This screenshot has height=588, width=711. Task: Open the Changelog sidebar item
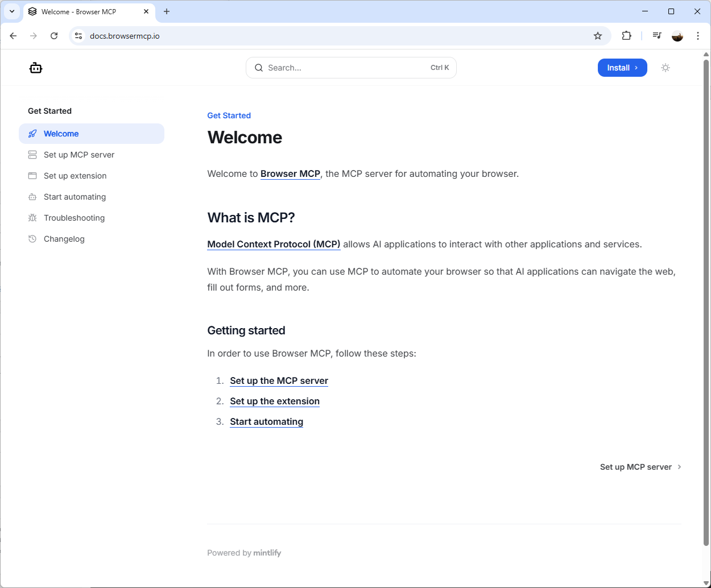pos(64,239)
